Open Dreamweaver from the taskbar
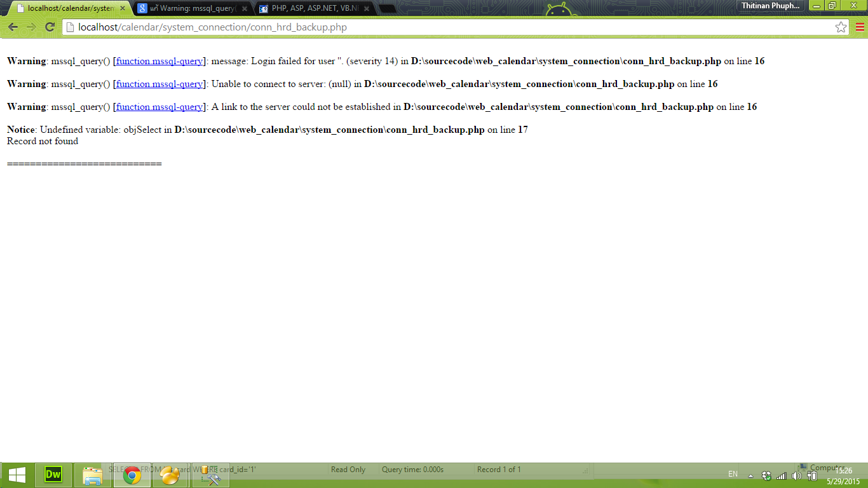The height and width of the screenshot is (488, 868). pos(53,475)
